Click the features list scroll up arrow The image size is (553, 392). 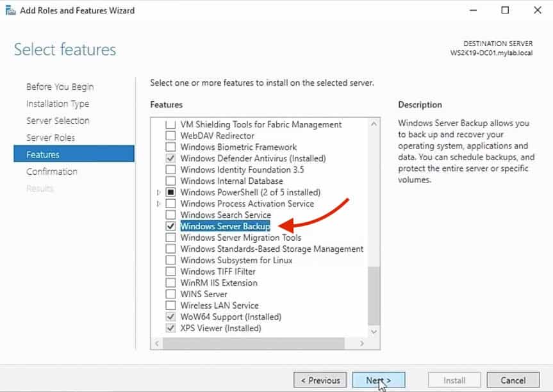click(374, 124)
